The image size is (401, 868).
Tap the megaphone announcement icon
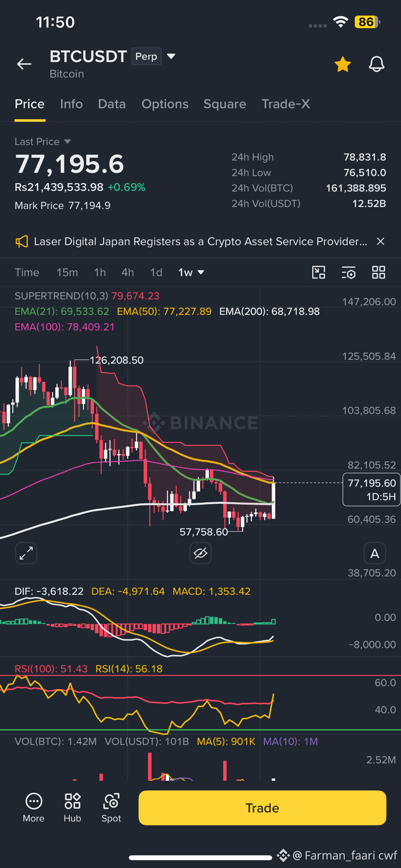pos(22,241)
